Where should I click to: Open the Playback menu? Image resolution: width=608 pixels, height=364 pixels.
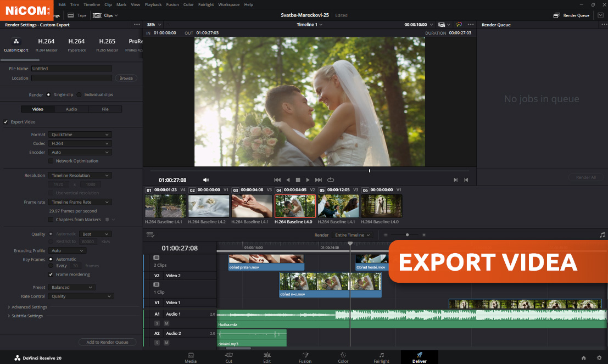(x=153, y=4)
